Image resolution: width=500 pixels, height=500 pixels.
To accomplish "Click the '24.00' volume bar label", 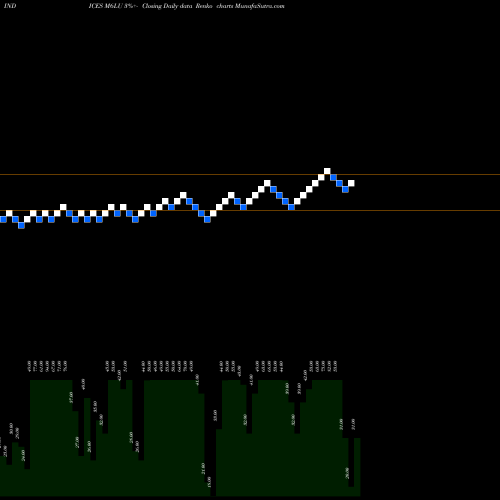I will (x=23, y=455).
